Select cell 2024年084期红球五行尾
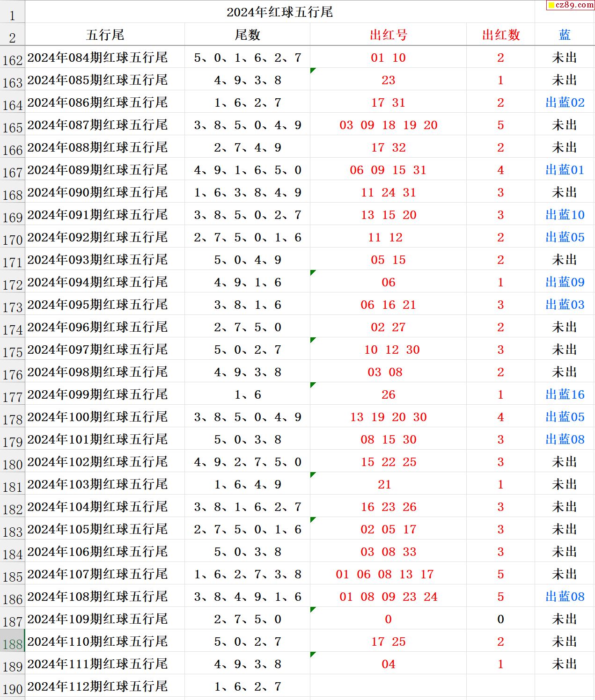 (x=105, y=57)
